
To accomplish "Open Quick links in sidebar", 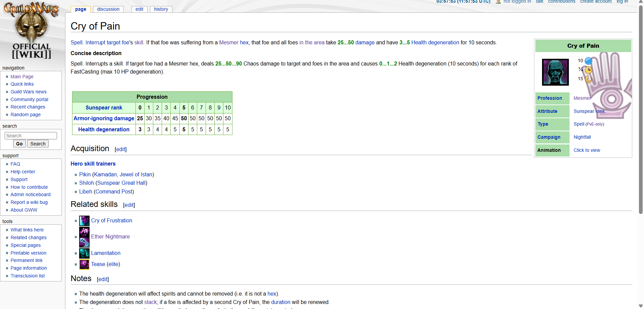I will [22, 84].
